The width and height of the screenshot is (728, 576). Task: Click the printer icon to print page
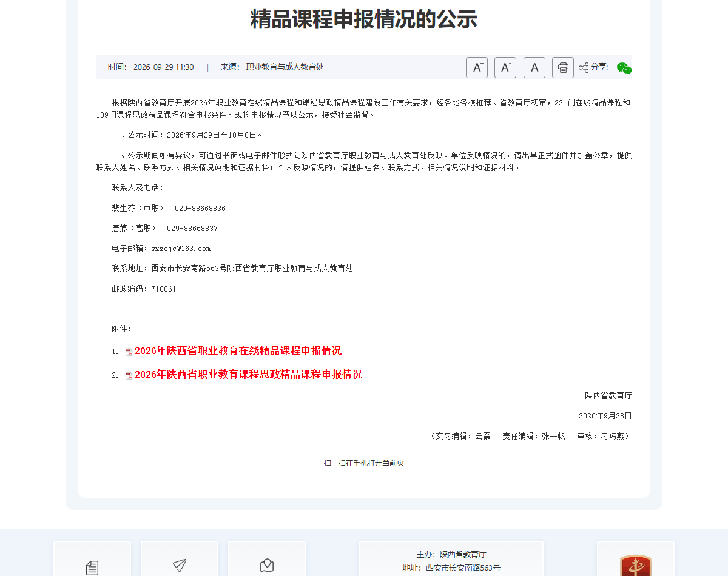pos(563,67)
